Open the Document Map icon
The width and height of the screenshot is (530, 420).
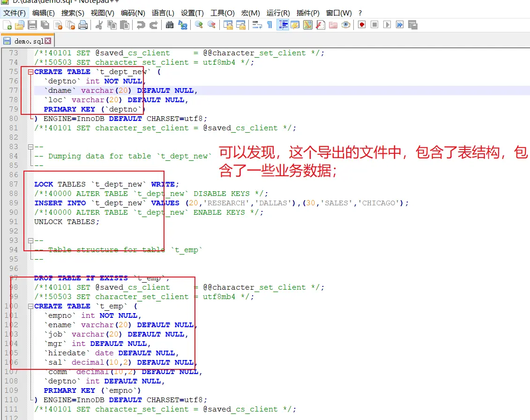coord(308,25)
